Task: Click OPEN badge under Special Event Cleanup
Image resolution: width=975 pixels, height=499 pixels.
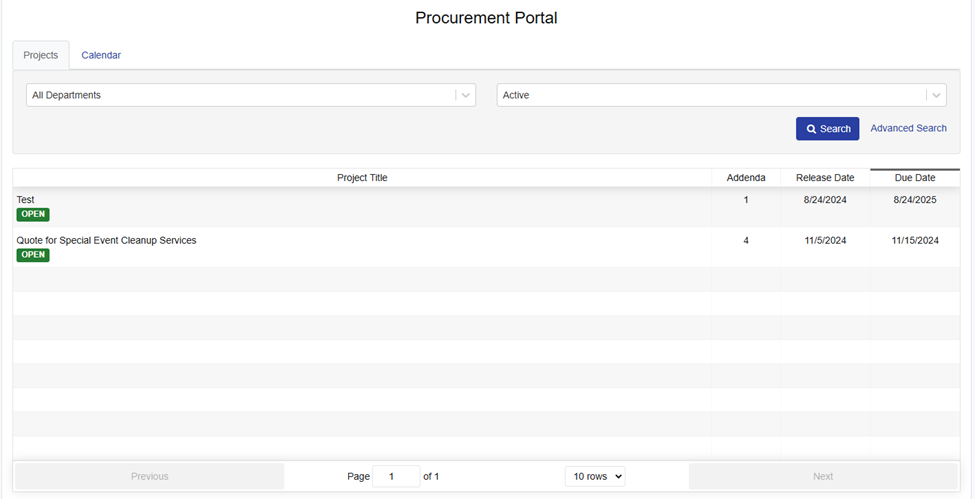Action: pyautogui.click(x=33, y=255)
